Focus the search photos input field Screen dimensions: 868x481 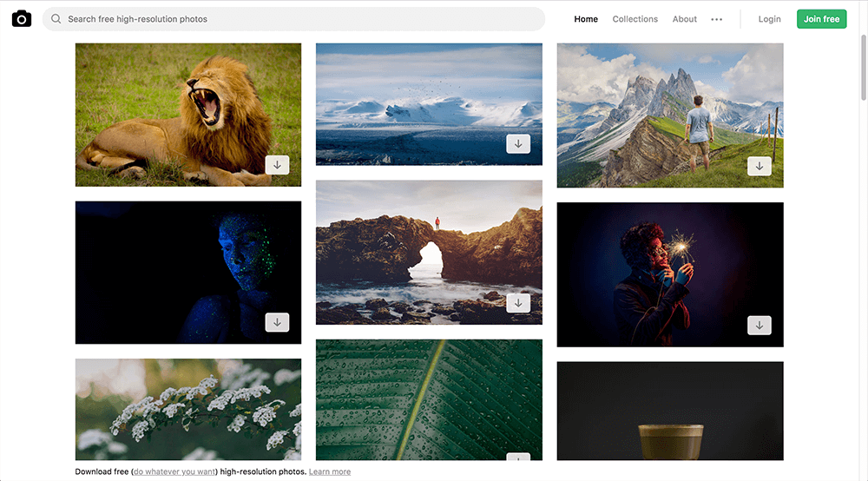point(295,19)
